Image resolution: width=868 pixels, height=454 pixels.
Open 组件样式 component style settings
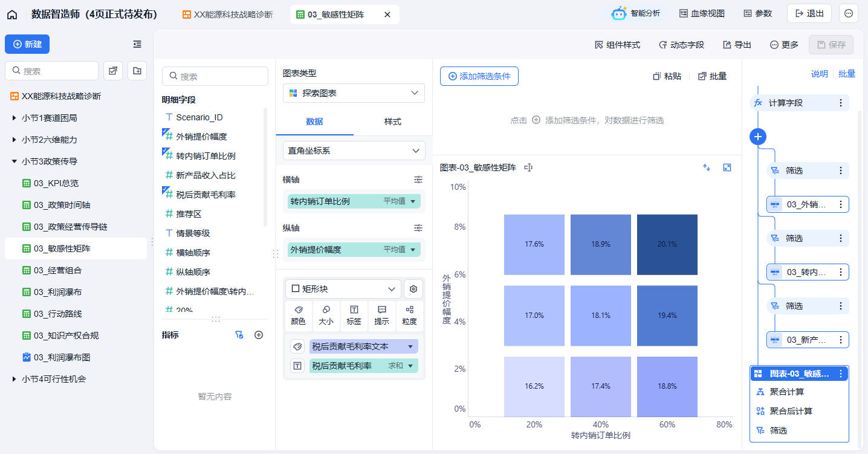[x=617, y=45]
